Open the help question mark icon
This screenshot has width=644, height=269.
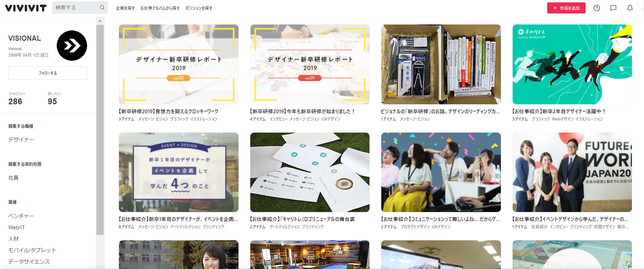[597, 8]
